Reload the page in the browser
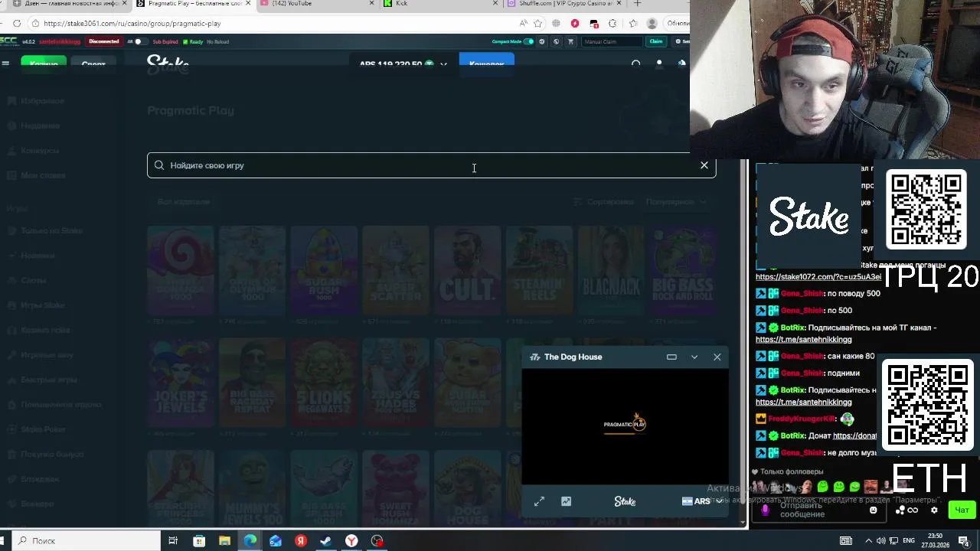This screenshot has height=551, width=980. [16, 24]
